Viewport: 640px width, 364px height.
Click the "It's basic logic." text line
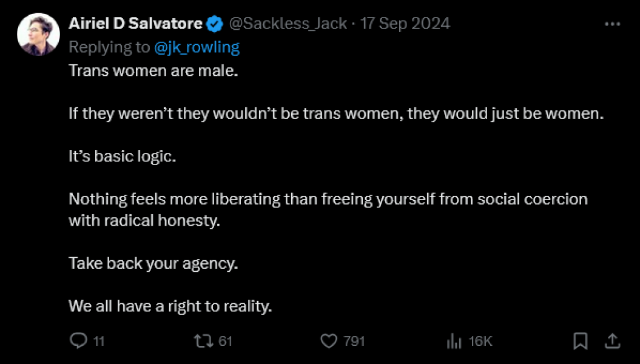(122, 156)
